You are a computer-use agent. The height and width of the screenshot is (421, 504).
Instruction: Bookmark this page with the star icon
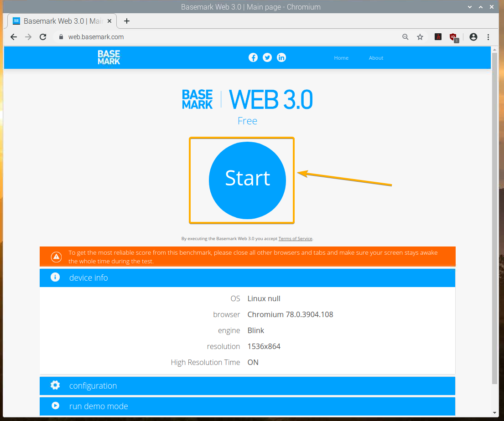click(420, 37)
